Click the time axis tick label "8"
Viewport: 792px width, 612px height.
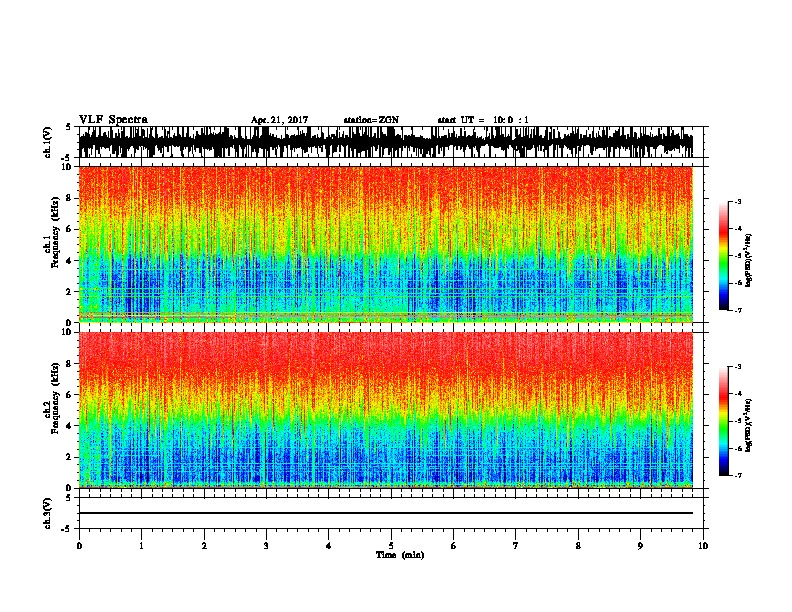tap(578, 546)
